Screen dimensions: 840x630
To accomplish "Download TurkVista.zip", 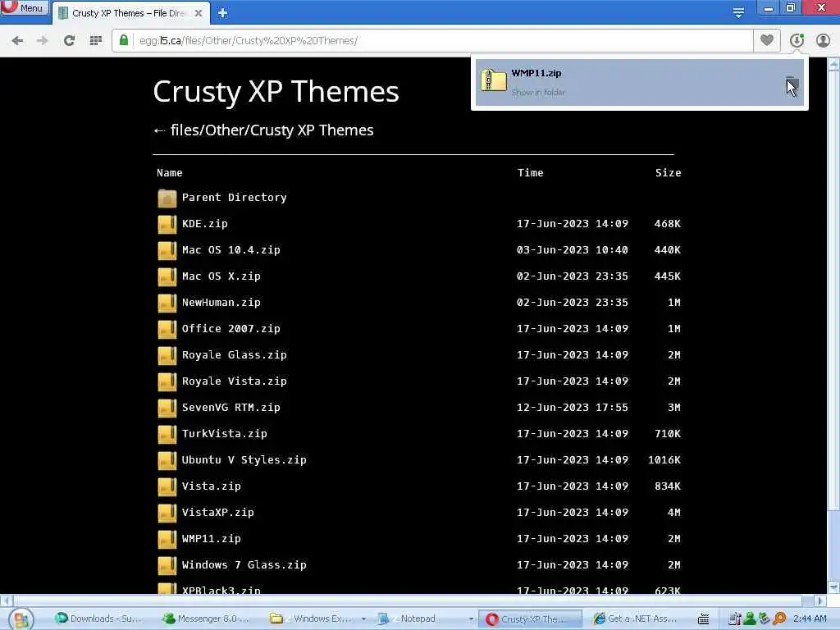I will [225, 433].
